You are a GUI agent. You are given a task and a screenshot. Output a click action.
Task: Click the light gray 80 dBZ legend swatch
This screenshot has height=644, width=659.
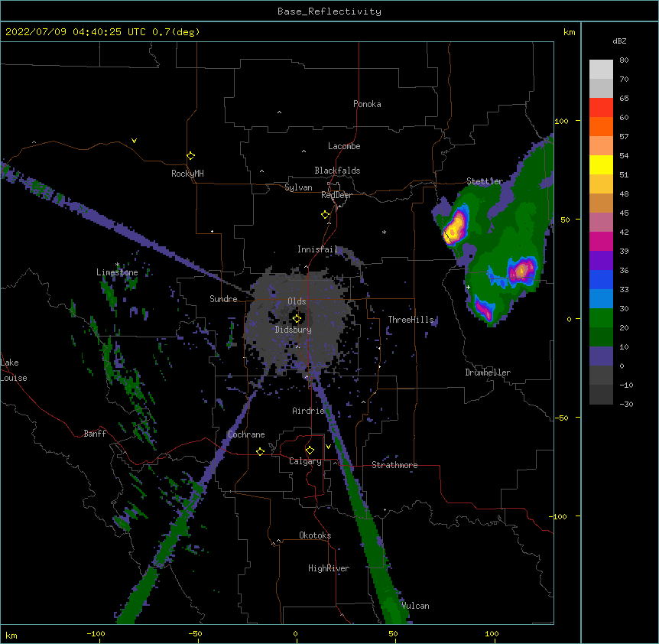[601, 69]
